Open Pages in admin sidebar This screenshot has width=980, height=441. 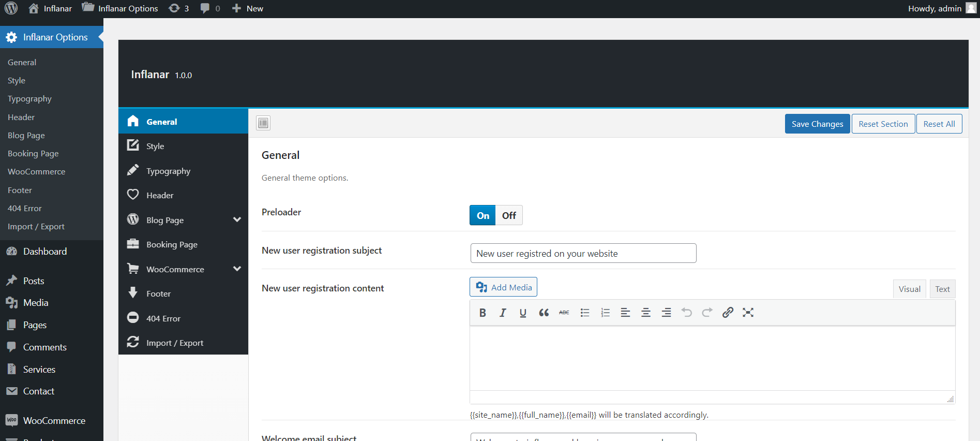click(52, 325)
